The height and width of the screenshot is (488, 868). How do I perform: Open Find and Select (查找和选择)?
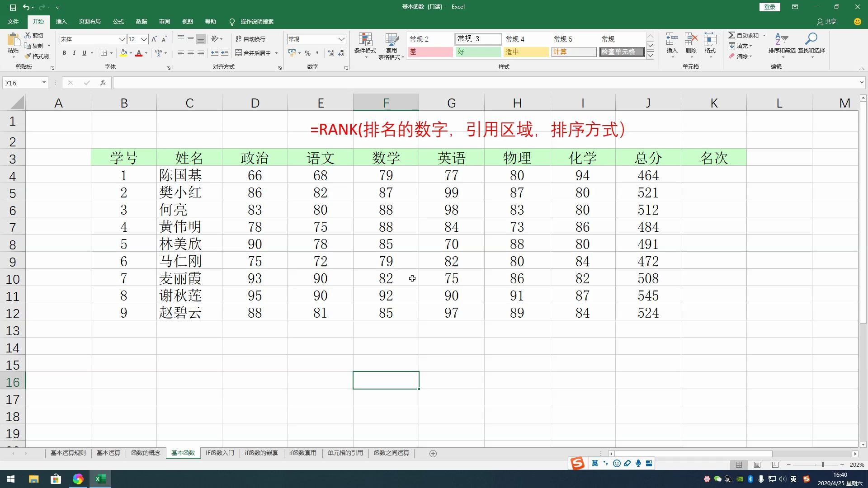click(811, 45)
